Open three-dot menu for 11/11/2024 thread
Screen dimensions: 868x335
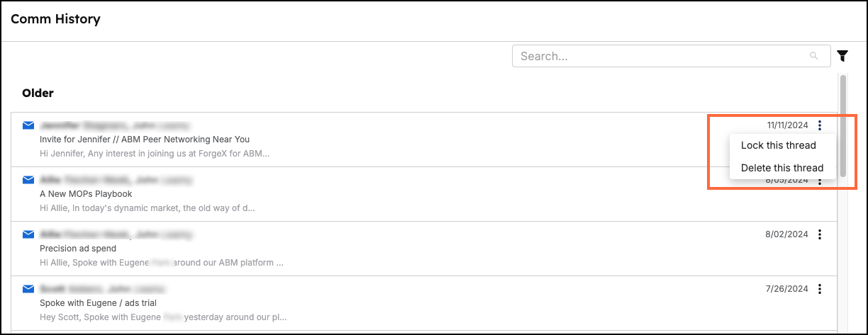pos(820,125)
